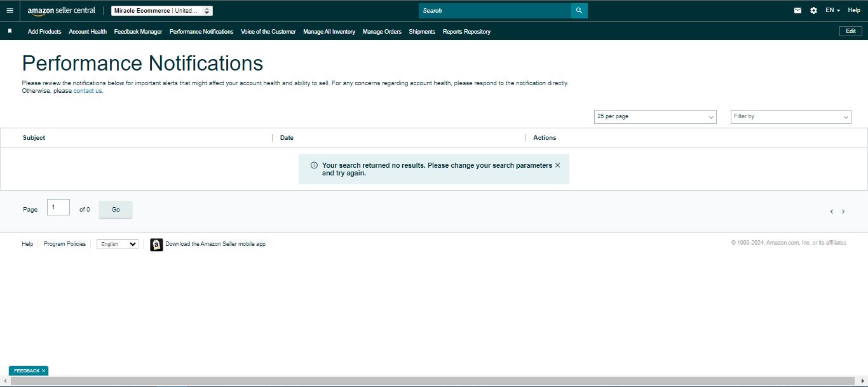This screenshot has height=387, width=868.
Task: Click the 'of 0' page count text
Action: (x=85, y=210)
